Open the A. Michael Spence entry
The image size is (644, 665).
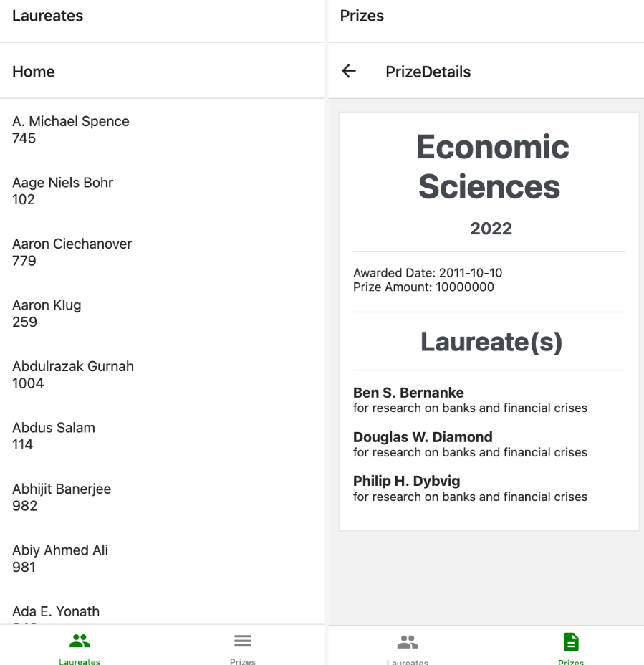71,129
